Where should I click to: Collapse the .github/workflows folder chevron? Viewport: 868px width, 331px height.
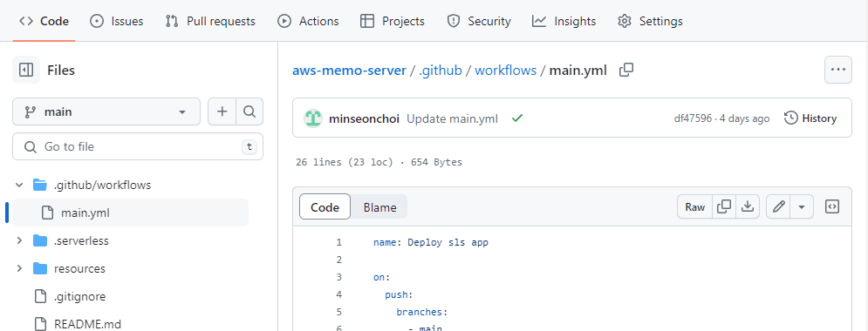point(19,185)
